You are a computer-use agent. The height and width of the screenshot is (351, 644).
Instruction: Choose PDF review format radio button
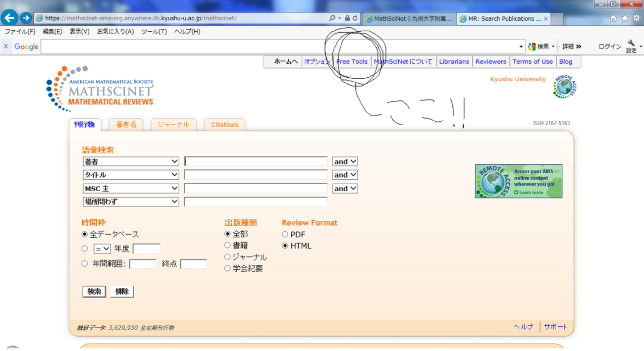tap(285, 234)
